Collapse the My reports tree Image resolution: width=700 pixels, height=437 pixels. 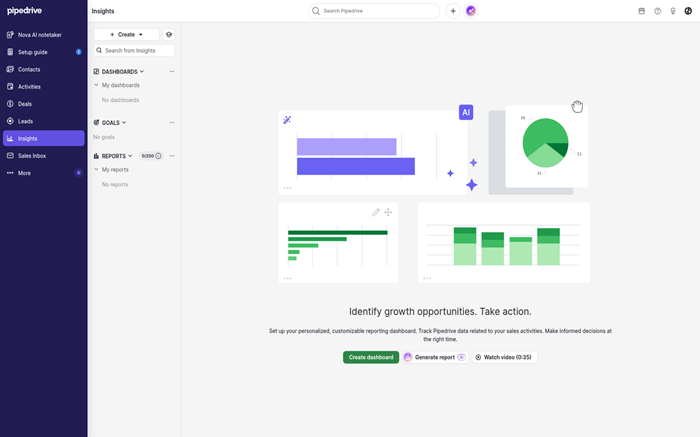click(x=96, y=169)
